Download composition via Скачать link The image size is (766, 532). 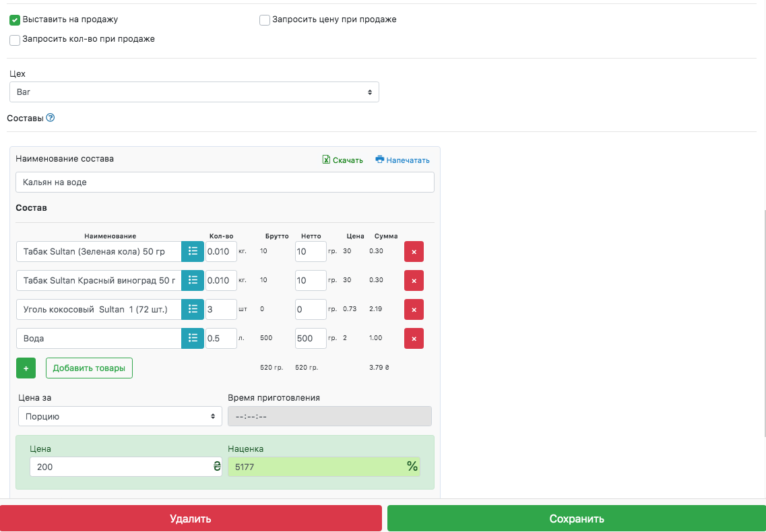coord(343,160)
